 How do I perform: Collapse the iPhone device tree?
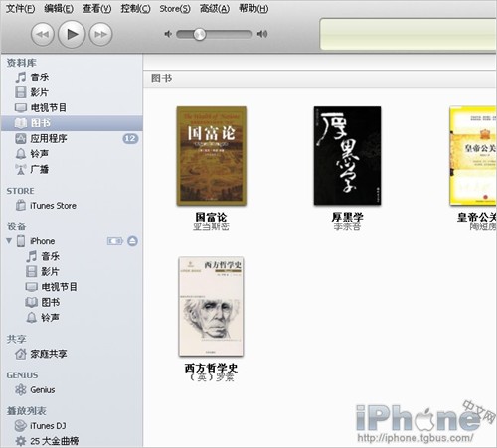point(9,240)
